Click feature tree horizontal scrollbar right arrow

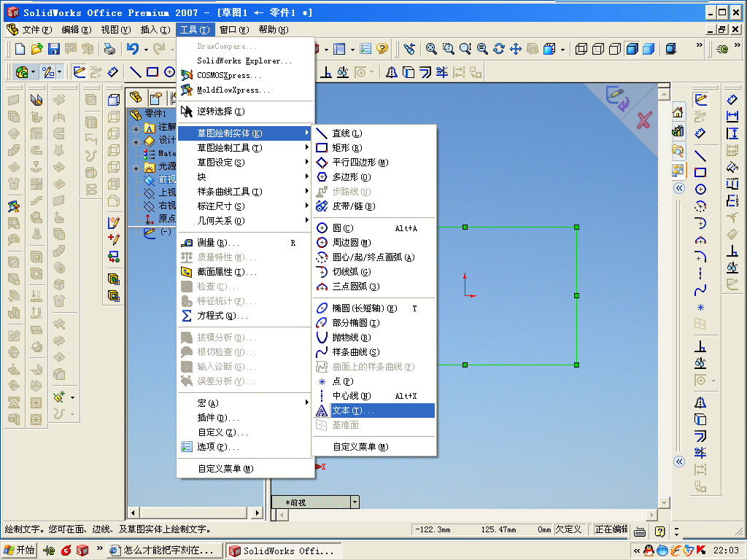click(x=258, y=513)
